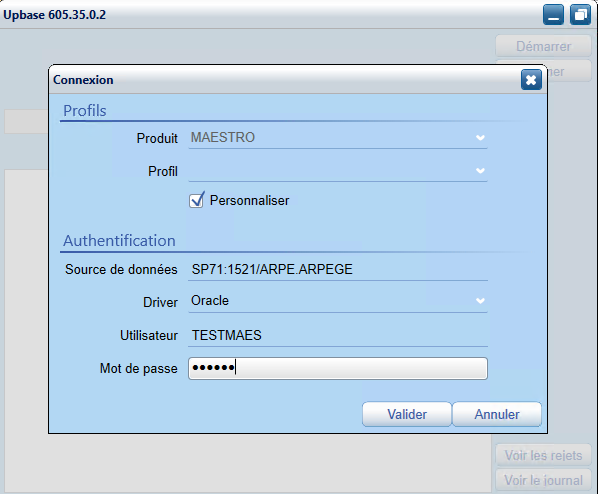Screen dimensions: 598x494
Task: Click the Mot de passe label
Action: [139, 368]
